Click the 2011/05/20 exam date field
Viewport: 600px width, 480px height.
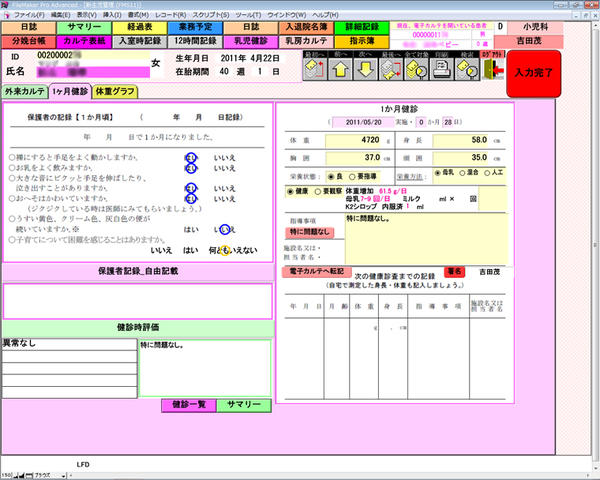(x=363, y=122)
